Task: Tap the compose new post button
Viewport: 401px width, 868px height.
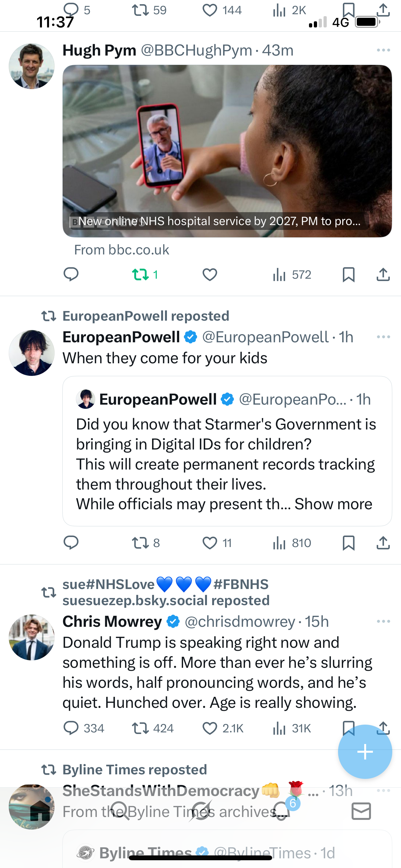Action: 365,752
